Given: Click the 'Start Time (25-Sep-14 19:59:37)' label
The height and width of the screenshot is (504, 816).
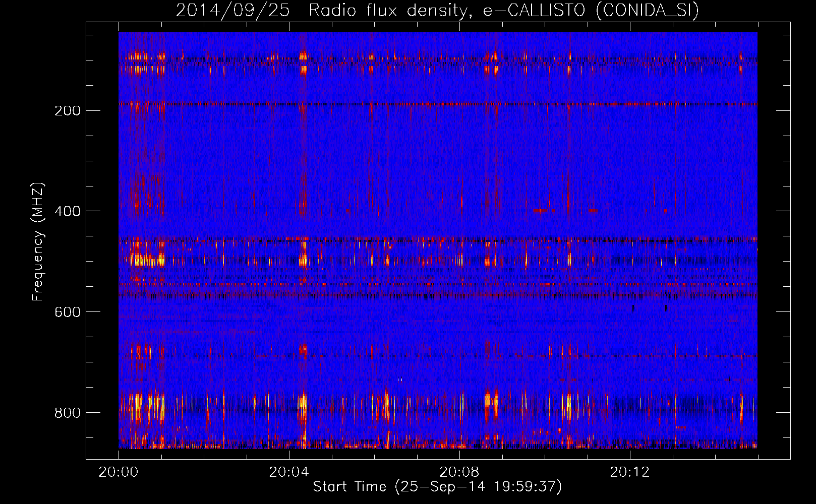Looking at the screenshot, I should click(x=437, y=487).
